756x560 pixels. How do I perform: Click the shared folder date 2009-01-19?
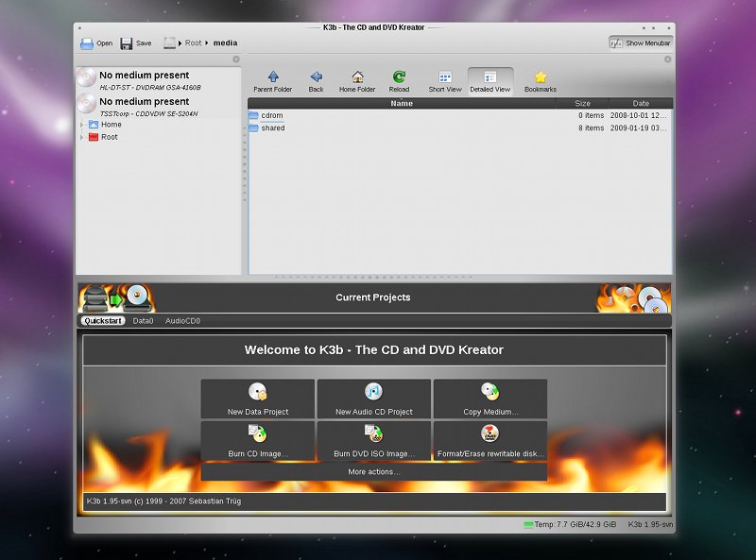click(x=639, y=128)
